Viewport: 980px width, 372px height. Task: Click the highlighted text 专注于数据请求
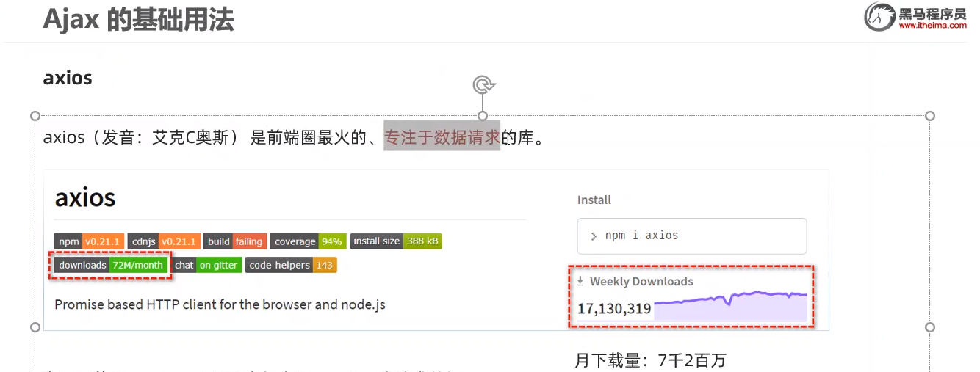[x=442, y=136]
